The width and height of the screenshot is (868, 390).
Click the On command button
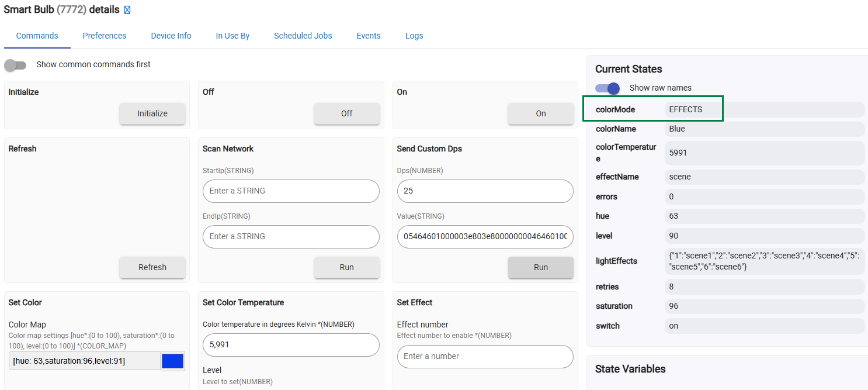click(x=540, y=113)
